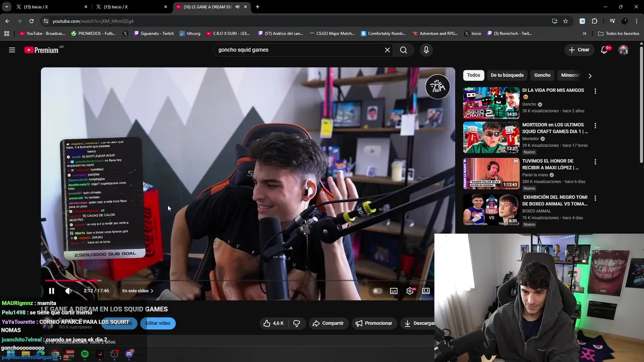Click the Promocionar button

point(374,323)
